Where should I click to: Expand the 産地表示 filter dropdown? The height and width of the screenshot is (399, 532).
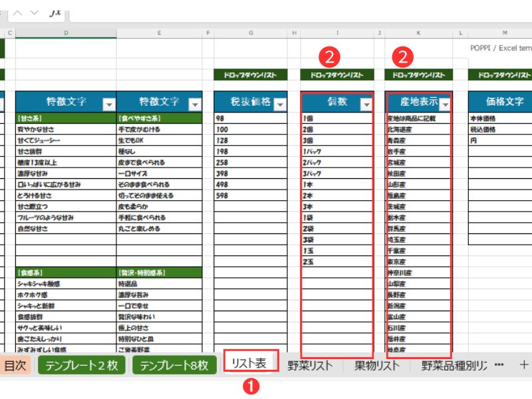445,104
